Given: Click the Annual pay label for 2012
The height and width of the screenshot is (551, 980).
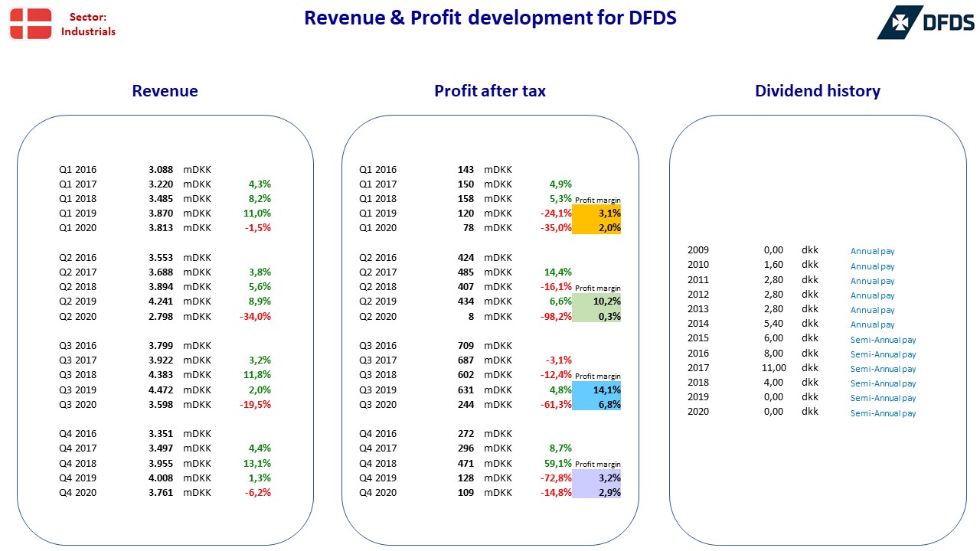Looking at the screenshot, I should tap(872, 295).
